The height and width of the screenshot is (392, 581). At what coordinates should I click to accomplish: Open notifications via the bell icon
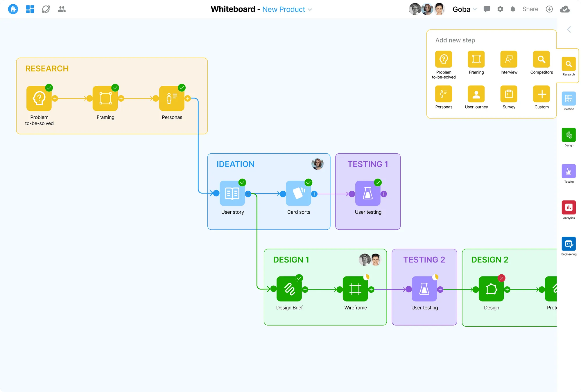513,9
